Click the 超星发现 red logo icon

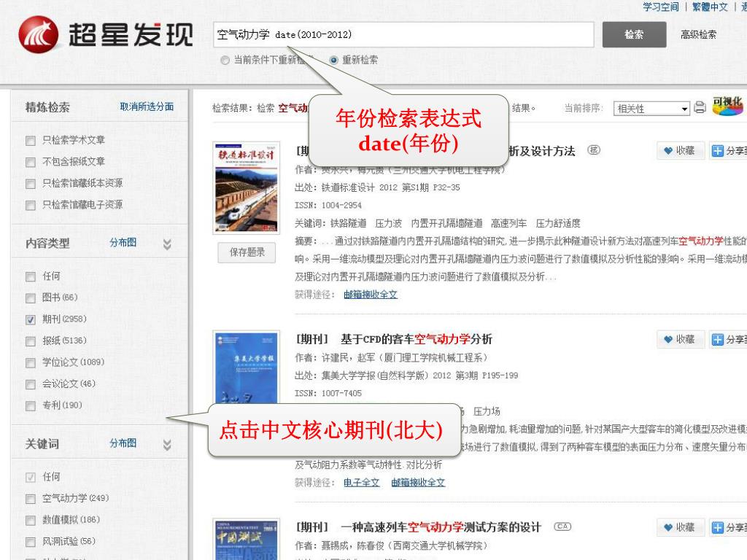[x=38, y=34]
